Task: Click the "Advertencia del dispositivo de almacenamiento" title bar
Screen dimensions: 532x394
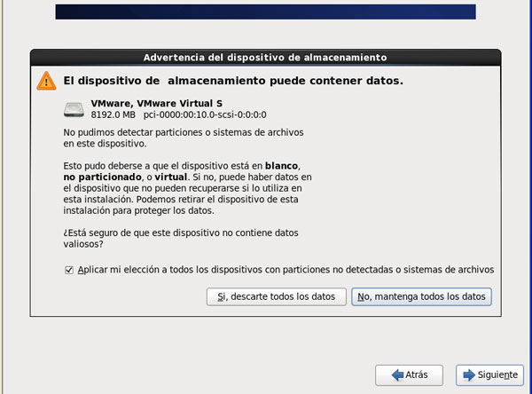Action: (266, 56)
